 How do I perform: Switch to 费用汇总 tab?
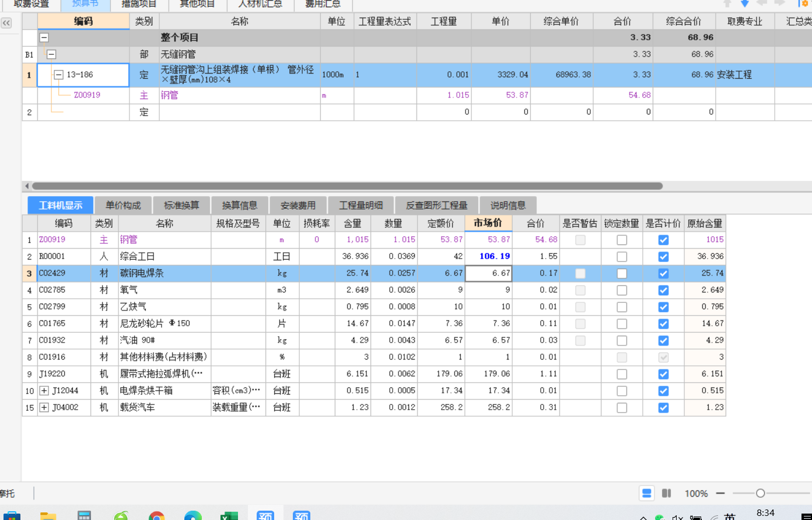(323, 4)
